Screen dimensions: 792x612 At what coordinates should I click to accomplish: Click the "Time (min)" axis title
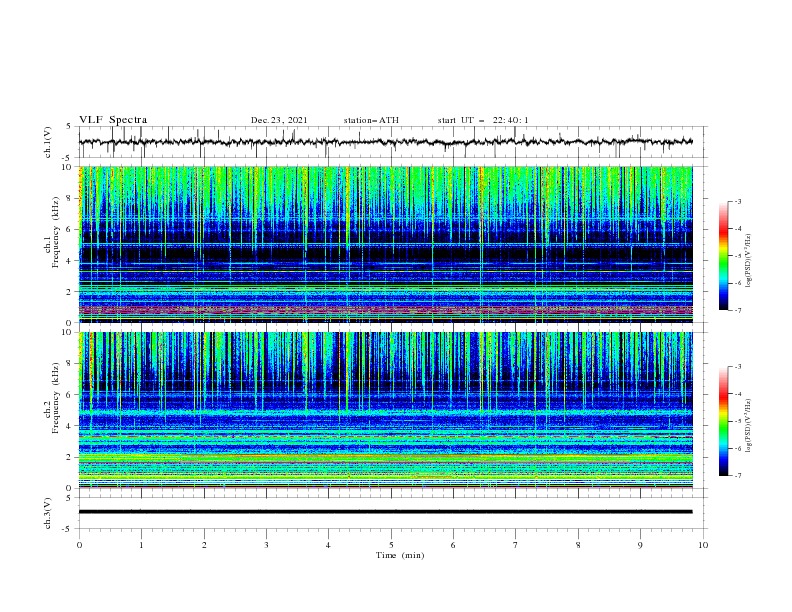[400, 555]
